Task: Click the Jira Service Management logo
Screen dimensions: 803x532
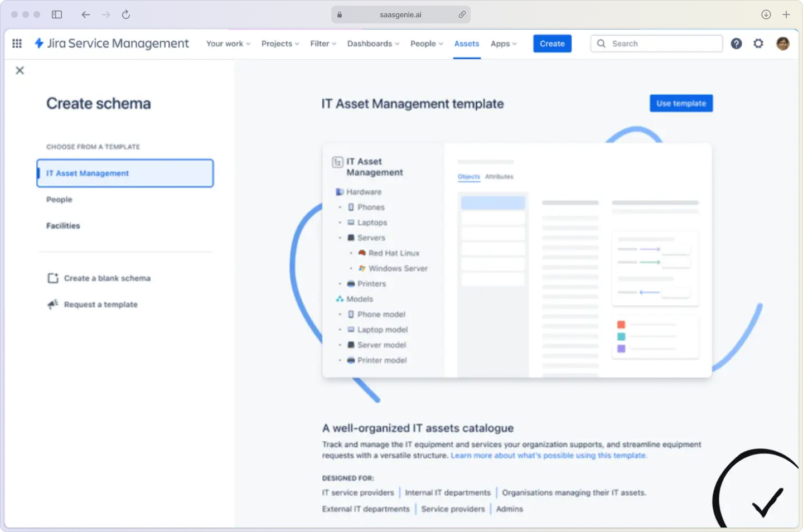Action: coord(112,43)
